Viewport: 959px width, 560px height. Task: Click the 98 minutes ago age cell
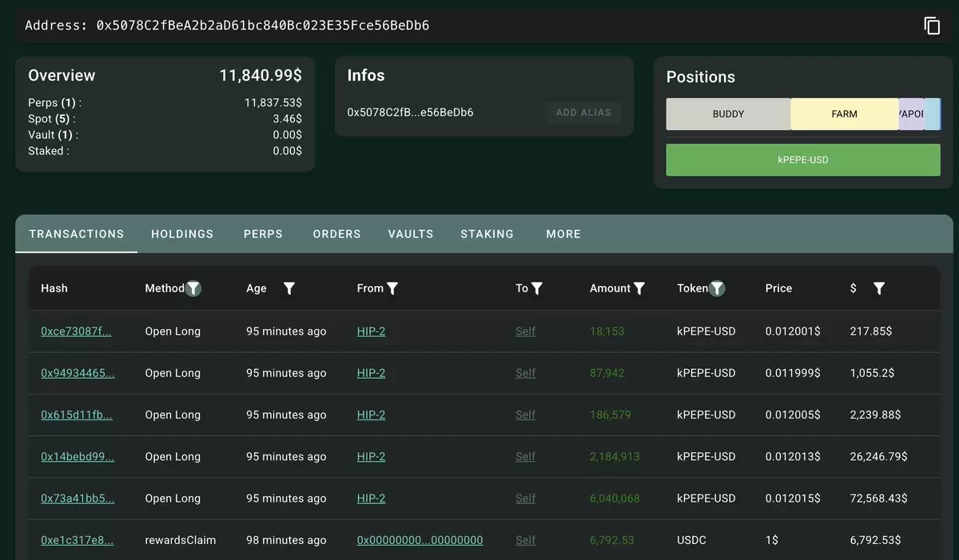(x=286, y=540)
